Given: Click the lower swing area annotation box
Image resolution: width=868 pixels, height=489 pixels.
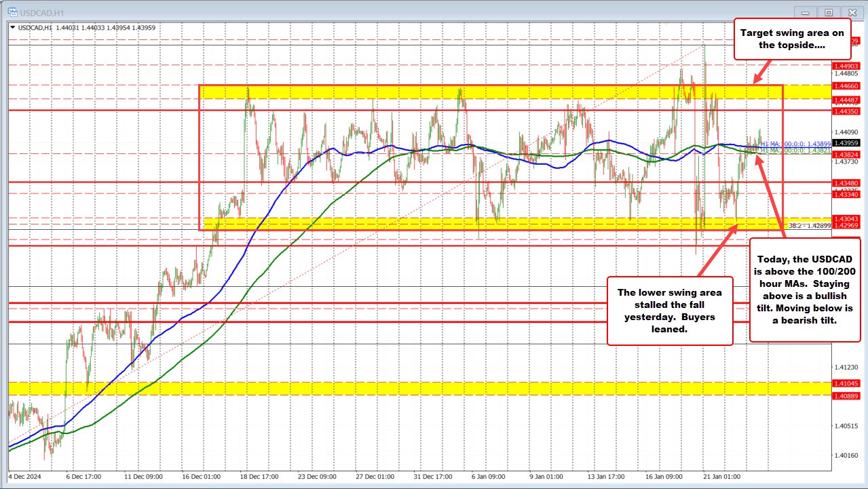Looking at the screenshot, I should click(669, 312).
